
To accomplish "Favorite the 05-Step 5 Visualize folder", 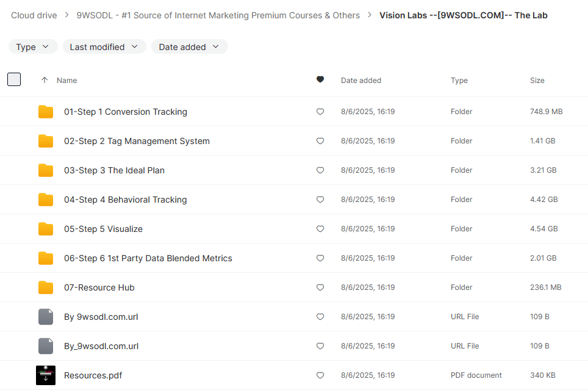I will click(320, 229).
